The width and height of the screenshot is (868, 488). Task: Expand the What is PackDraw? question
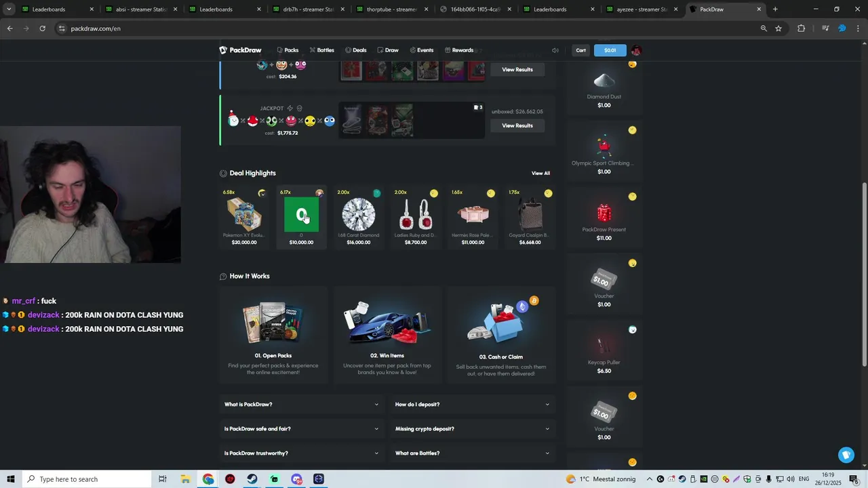pyautogui.click(x=302, y=405)
